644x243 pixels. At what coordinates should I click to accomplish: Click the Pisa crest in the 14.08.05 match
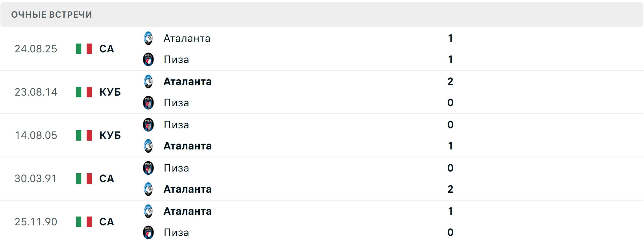pyautogui.click(x=148, y=125)
